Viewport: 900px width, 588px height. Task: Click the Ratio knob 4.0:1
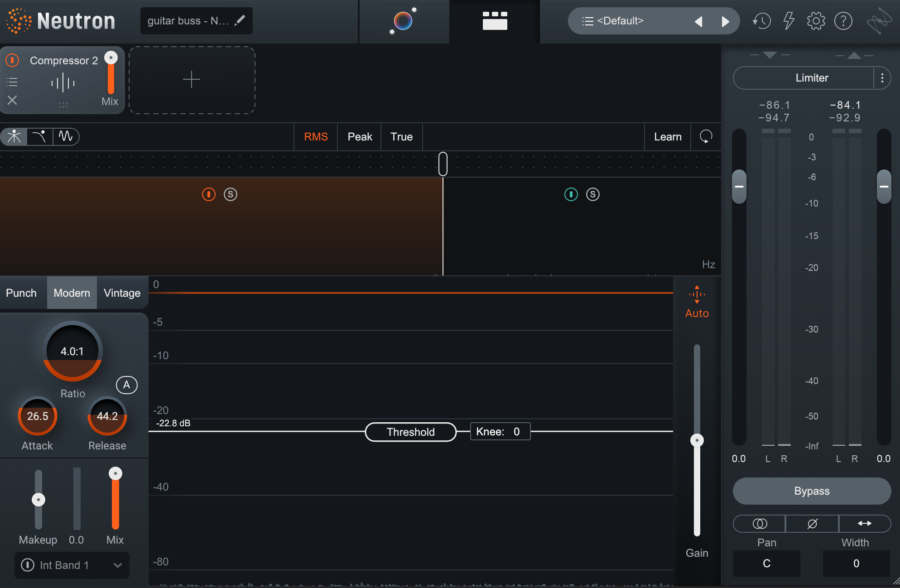(x=72, y=351)
